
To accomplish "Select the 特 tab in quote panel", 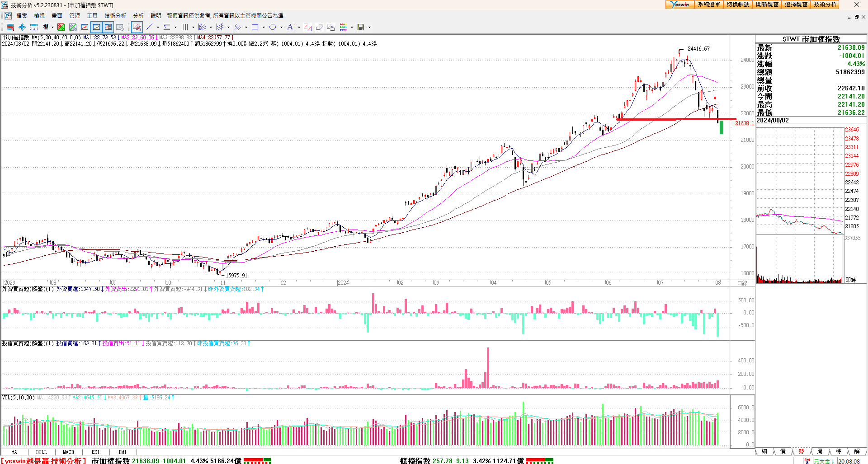I will click(839, 451).
